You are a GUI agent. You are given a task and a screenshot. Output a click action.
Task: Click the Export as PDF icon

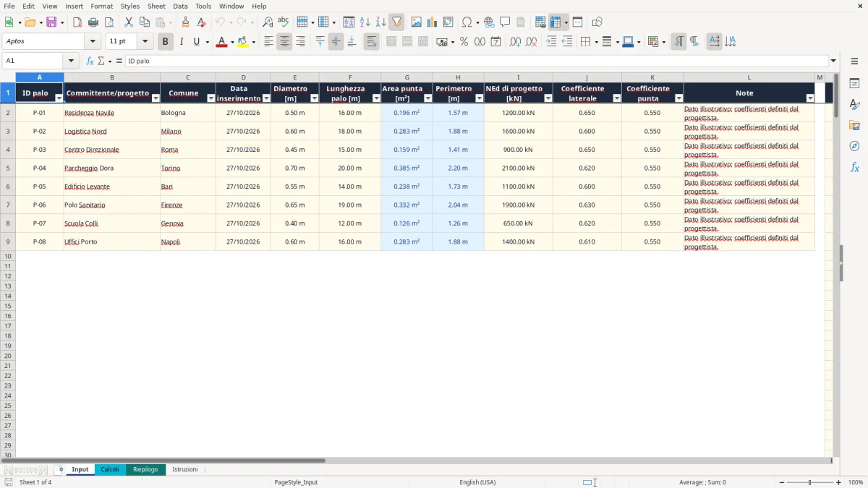[x=77, y=22]
